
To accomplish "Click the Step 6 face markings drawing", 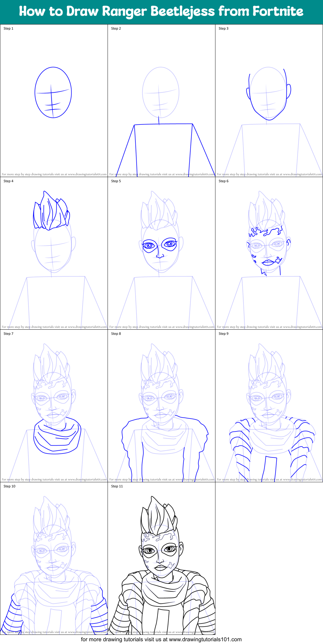I will tap(269, 251).
